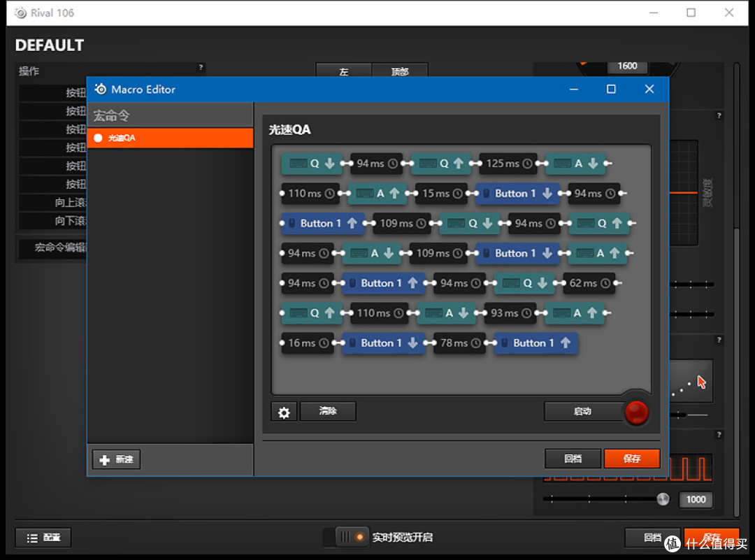Open macro settings gear icon
The height and width of the screenshot is (560, 755).
284,412
